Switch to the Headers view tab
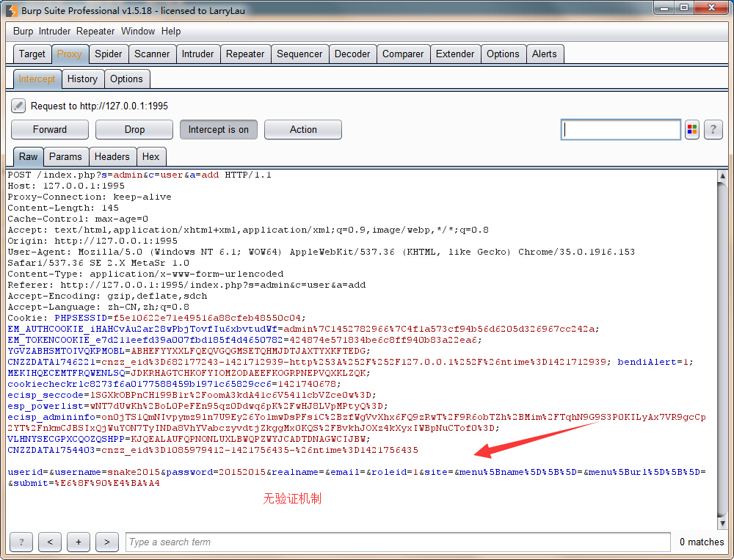 coord(112,156)
